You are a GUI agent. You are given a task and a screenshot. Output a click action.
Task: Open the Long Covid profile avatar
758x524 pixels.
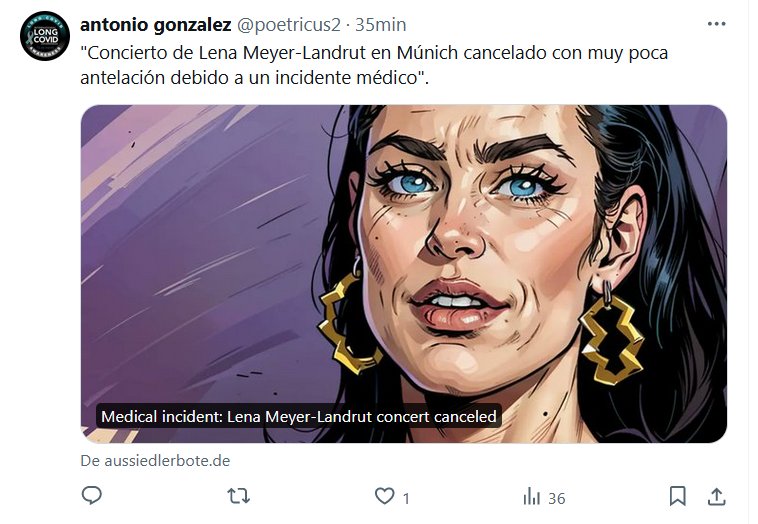[x=44, y=36]
